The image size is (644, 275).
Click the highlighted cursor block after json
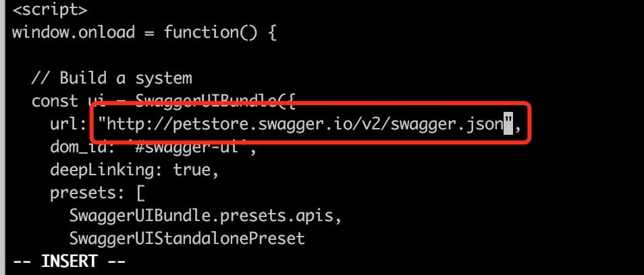[508, 125]
